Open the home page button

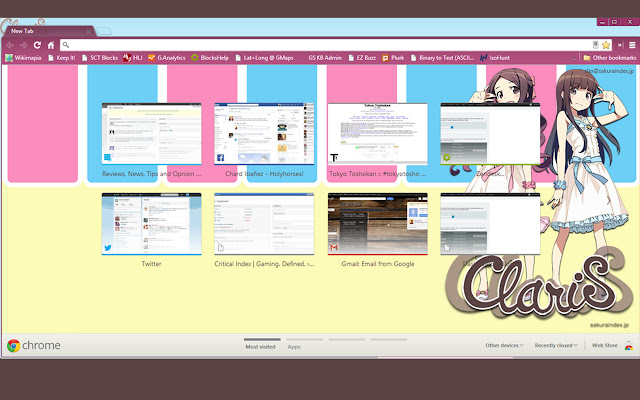click(51, 45)
